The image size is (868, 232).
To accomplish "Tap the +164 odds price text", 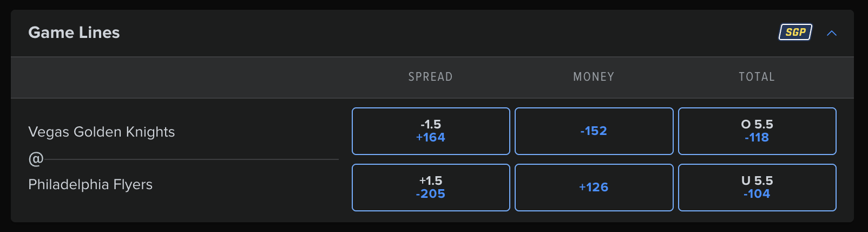I will click(431, 138).
